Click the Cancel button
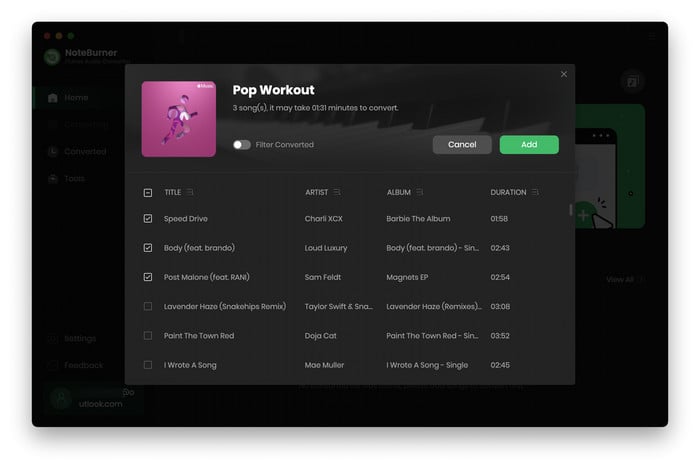Screen dimensions: 700x469 (462, 145)
